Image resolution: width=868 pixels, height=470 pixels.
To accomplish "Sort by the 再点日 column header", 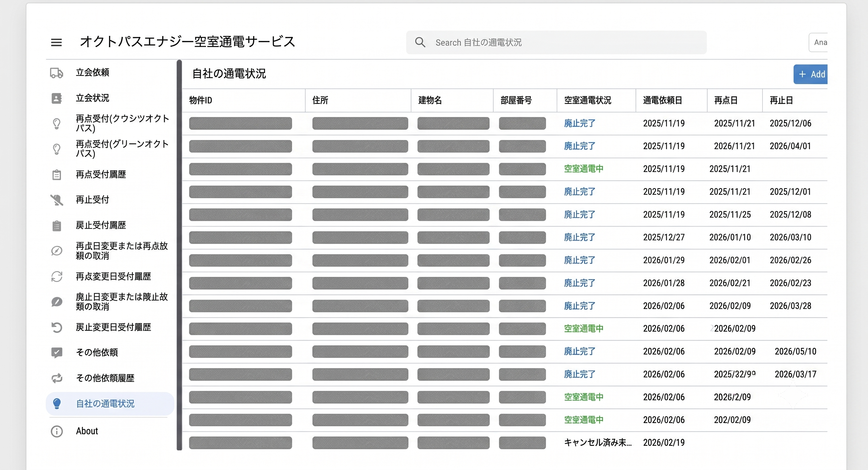I will click(x=726, y=100).
